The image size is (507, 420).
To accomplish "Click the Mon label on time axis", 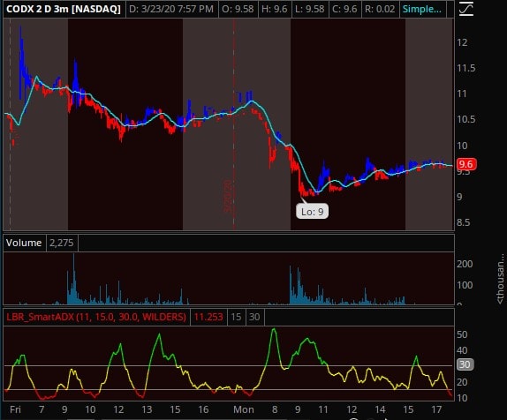I will pyautogui.click(x=244, y=409).
